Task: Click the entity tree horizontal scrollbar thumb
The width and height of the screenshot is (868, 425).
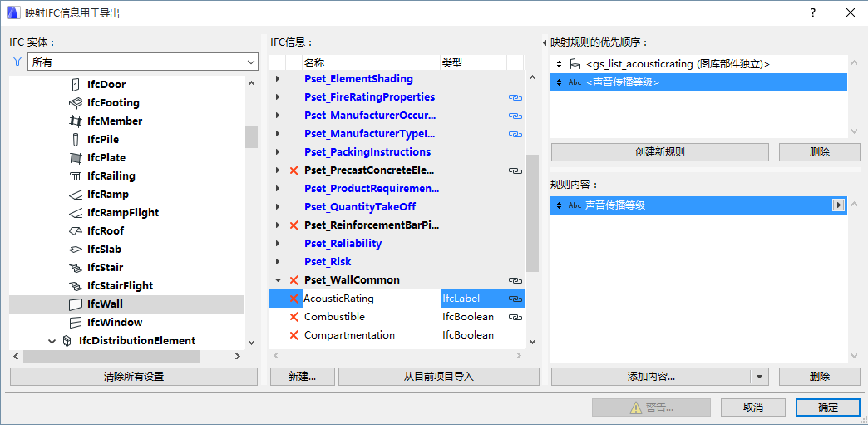Action: pos(111,356)
